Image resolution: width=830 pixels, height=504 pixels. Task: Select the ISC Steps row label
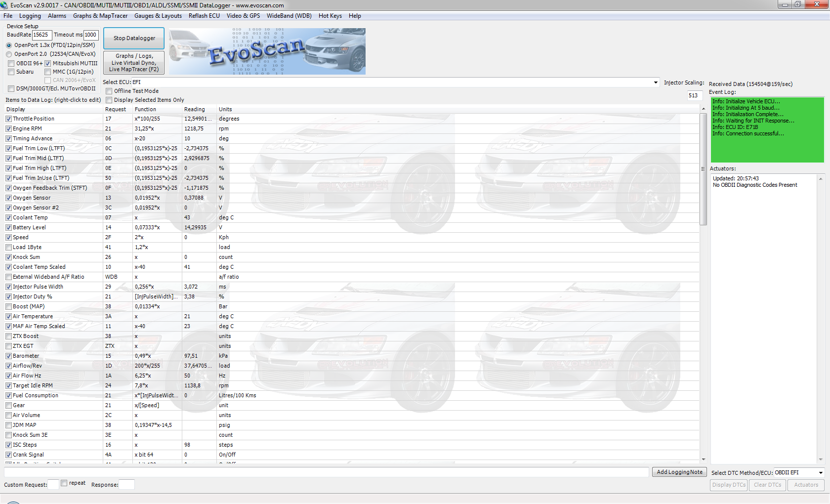[x=25, y=445]
